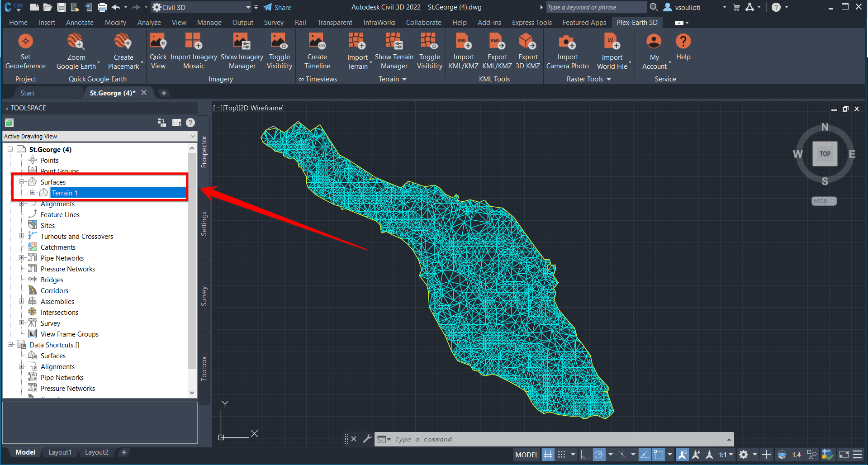Click Create Placemark tool
Viewport: 868px width, 465px height.
tap(123, 51)
